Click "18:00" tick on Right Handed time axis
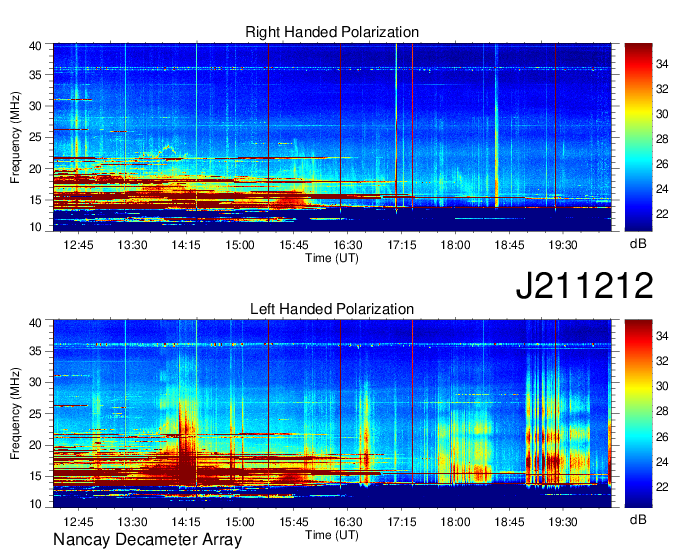Image resolution: width=680 pixels, height=552 pixels. pos(455,245)
